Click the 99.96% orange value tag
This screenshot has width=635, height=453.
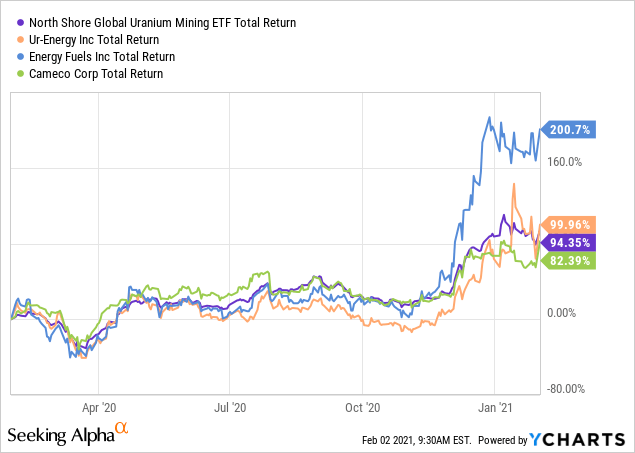coord(569,225)
